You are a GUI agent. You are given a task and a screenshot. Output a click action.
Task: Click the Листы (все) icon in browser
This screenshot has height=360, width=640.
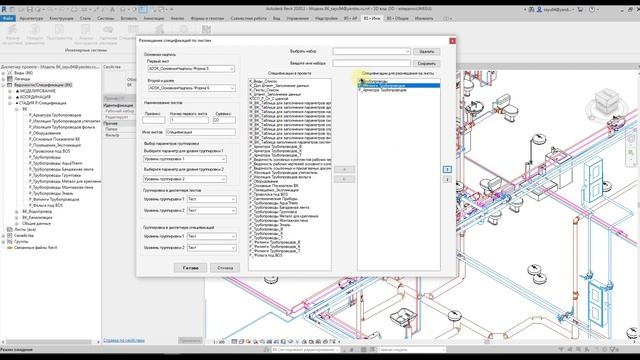(x=10, y=229)
